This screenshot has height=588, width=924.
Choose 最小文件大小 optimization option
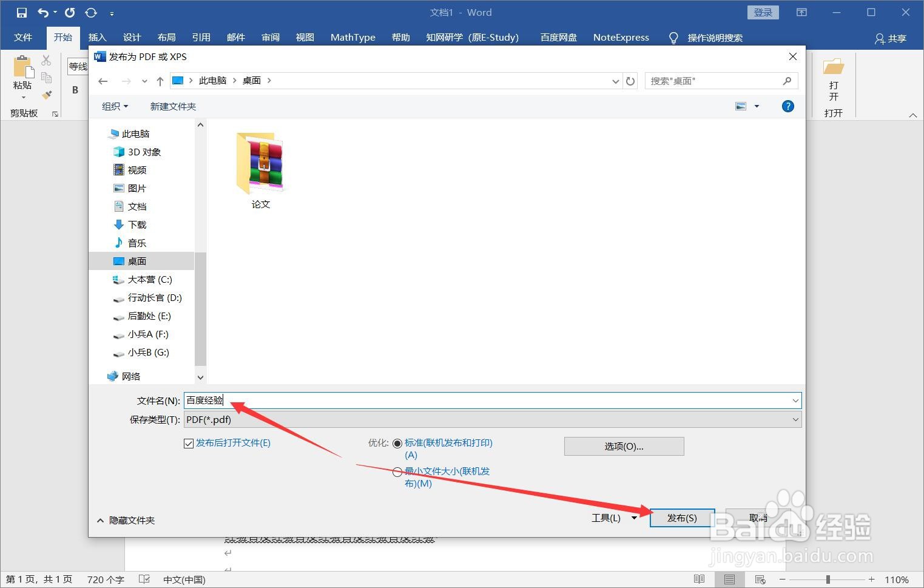click(397, 471)
